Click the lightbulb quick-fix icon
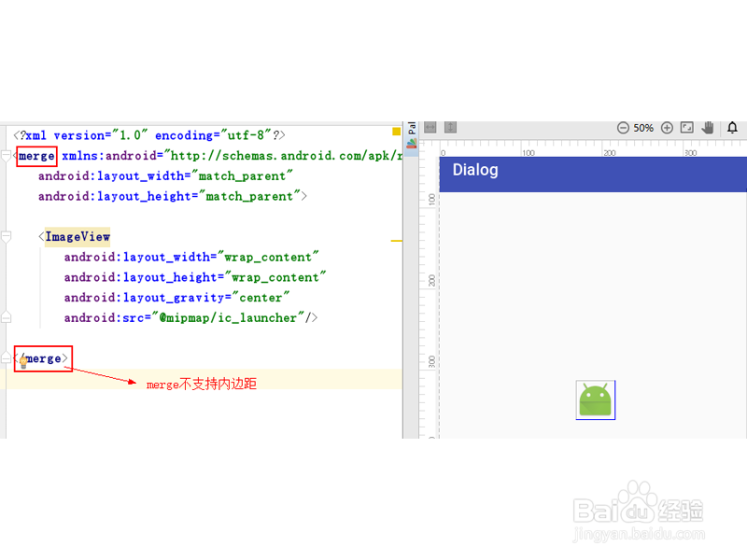This screenshot has width=747, height=560. pyautogui.click(x=22, y=363)
